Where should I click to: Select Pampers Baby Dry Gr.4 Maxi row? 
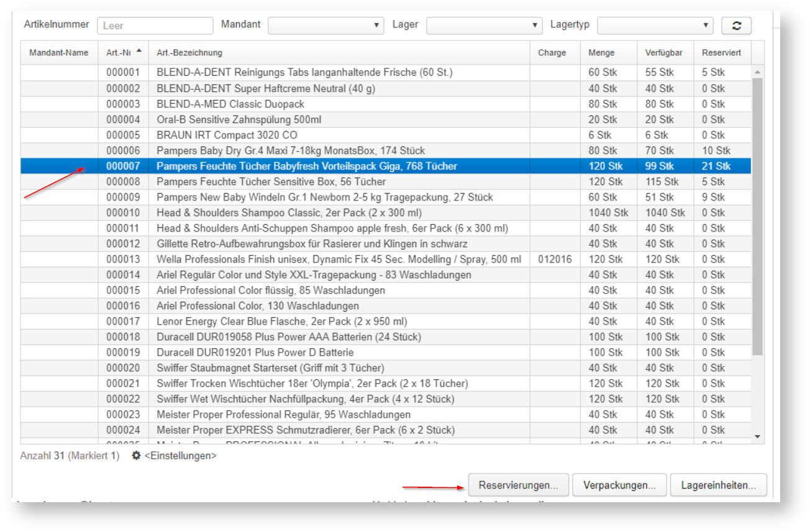(386, 150)
